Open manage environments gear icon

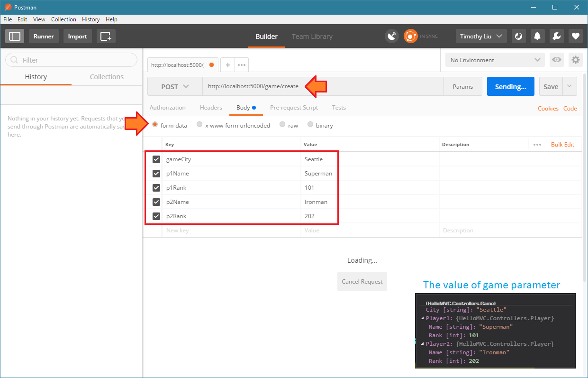(x=576, y=60)
